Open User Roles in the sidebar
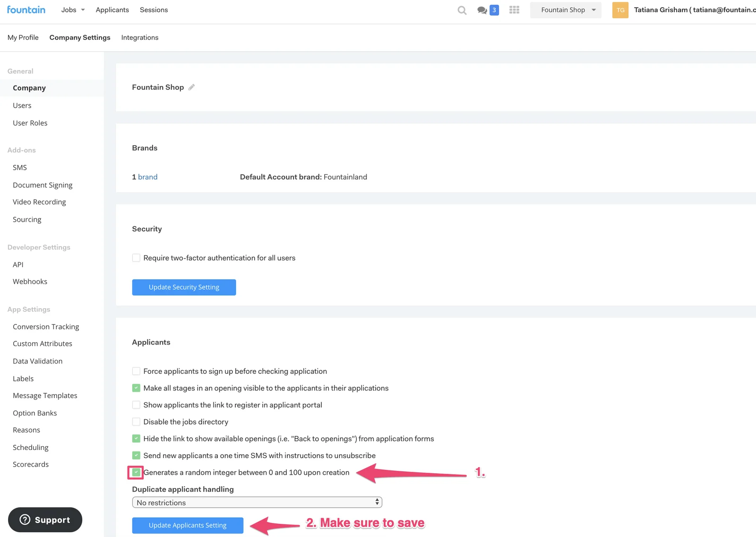The width and height of the screenshot is (756, 537). point(30,123)
